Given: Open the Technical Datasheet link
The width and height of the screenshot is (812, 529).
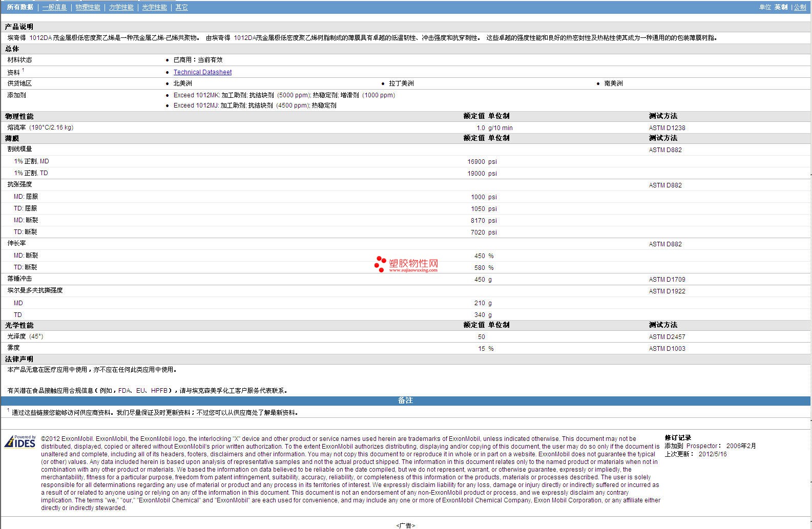Looking at the screenshot, I should pos(202,72).
